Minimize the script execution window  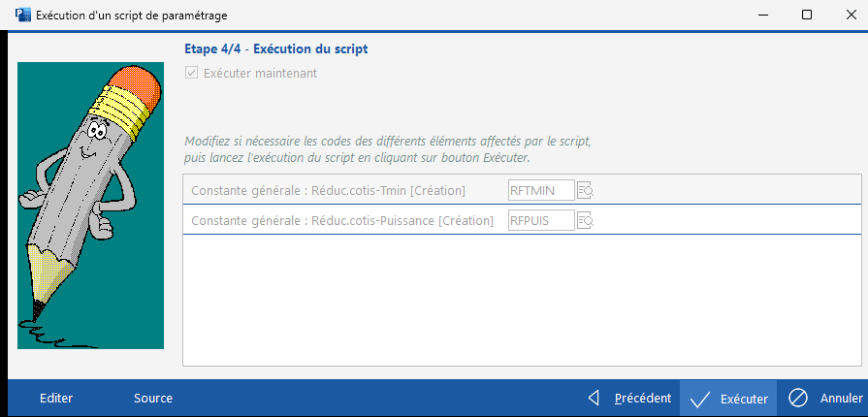point(761,16)
